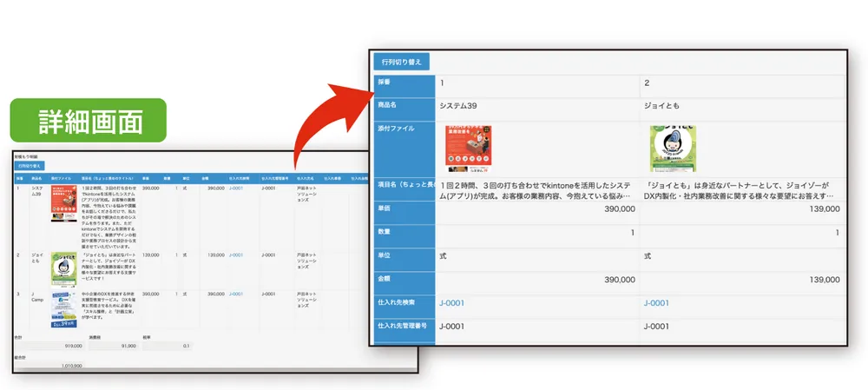Screen dimensions: 868x390
Task: Select 単価 header cell in enlarged panel
Action: (x=404, y=209)
